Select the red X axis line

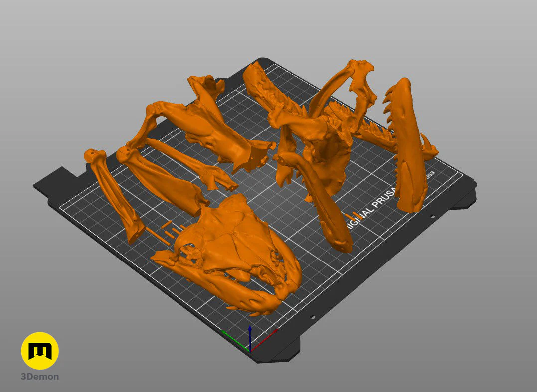tap(264, 340)
